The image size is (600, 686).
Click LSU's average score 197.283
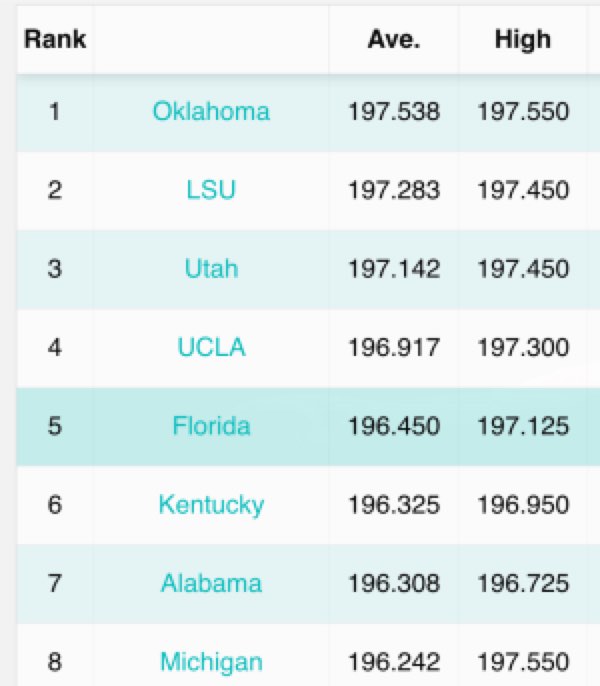pyautogui.click(x=394, y=190)
